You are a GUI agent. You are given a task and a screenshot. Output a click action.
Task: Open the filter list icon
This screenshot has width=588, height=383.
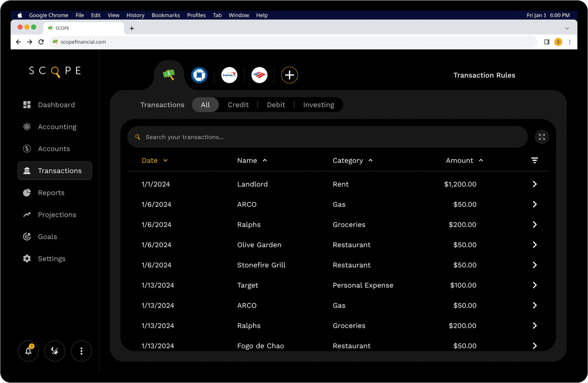tap(535, 160)
